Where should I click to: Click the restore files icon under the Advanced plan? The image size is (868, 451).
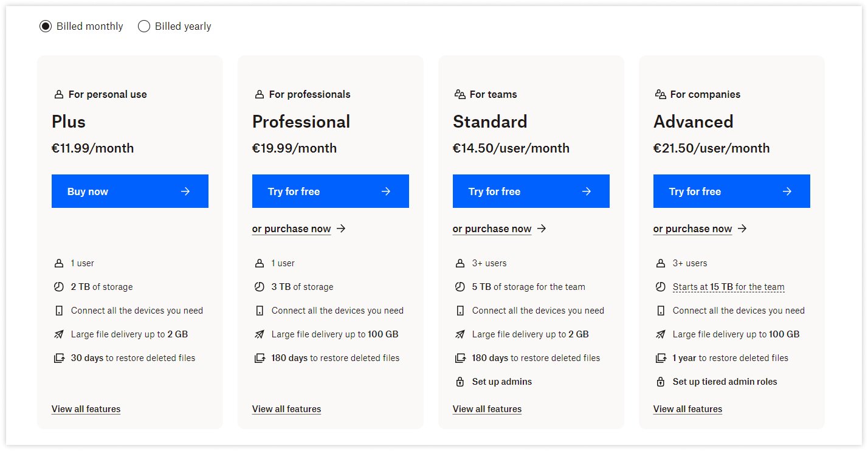click(x=661, y=357)
